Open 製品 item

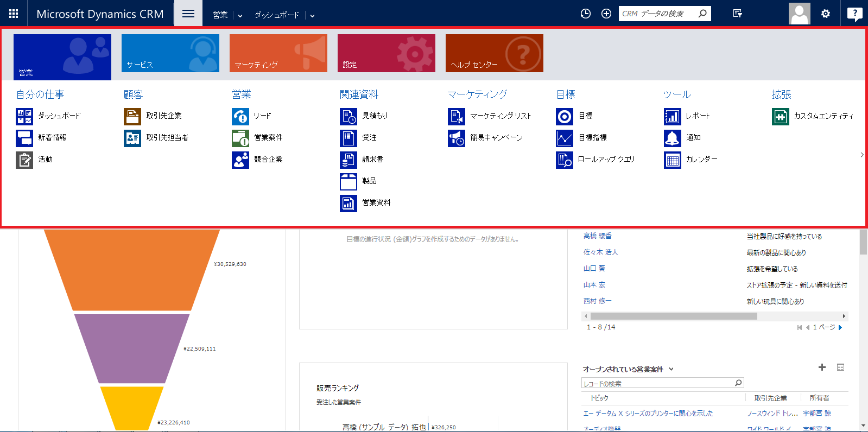358,181
